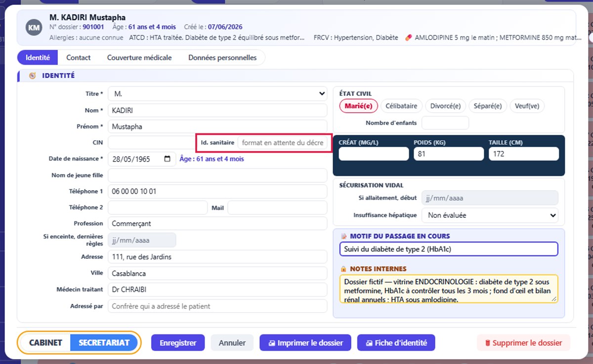Click the Adresse field
The image size is (593, 364).
(217, 257)
